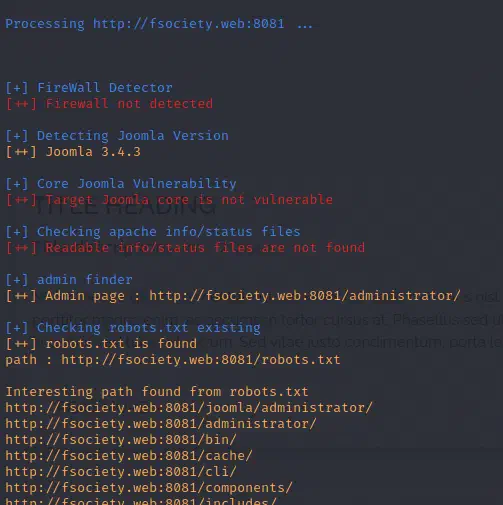Click the 'Detecting Joomla Version' heading

coord(117,136)
